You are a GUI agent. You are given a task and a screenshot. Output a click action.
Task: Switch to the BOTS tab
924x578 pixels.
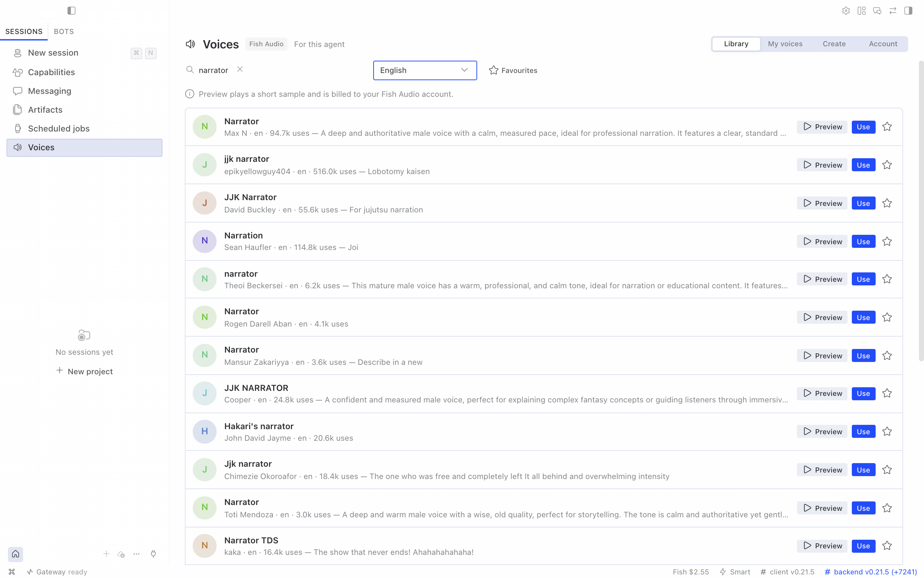[64, 31]
